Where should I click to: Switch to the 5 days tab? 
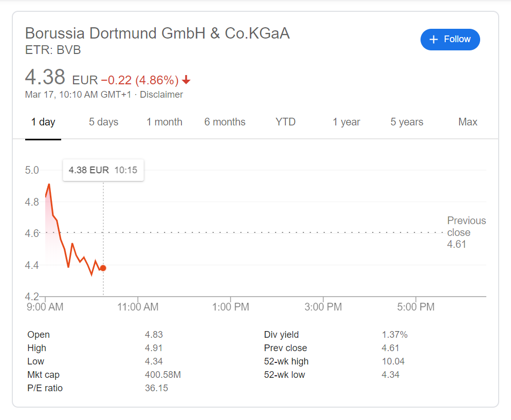point(103,122)
